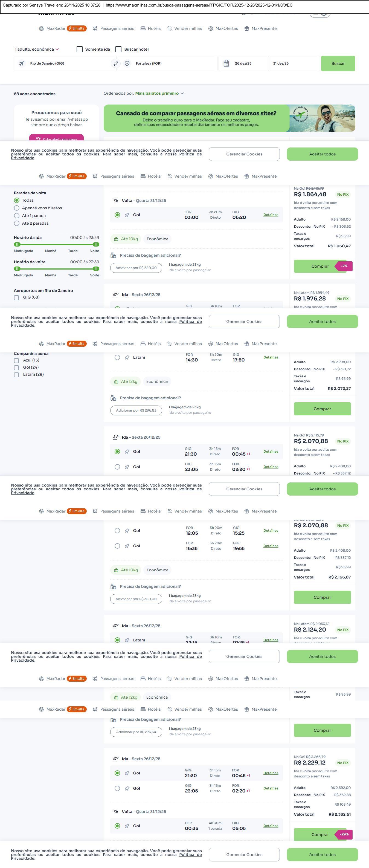Image resolution: width=369 pixels, height=868 pixels.
Task: Click left handle of Horário da ida slider
Action: (x=17, y=244)
